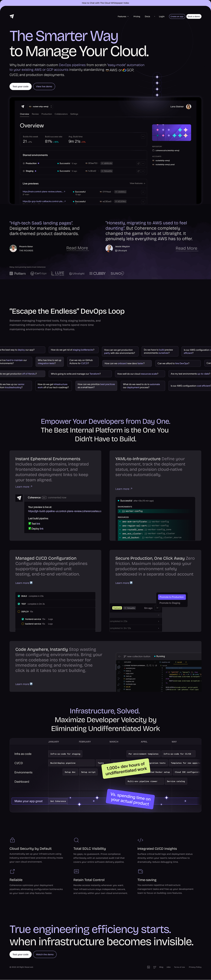Go to Login

pos(162,16)
